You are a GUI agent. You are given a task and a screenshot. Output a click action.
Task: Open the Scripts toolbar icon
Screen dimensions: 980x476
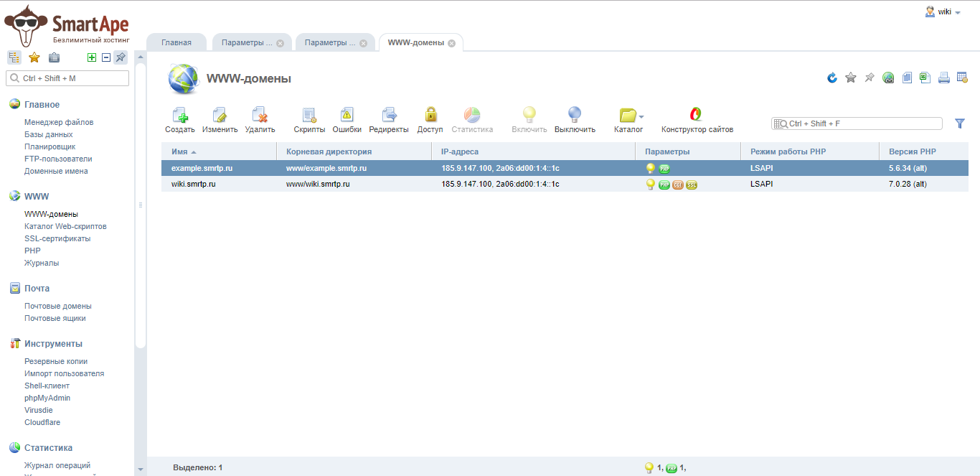click(x=309, y=115)
